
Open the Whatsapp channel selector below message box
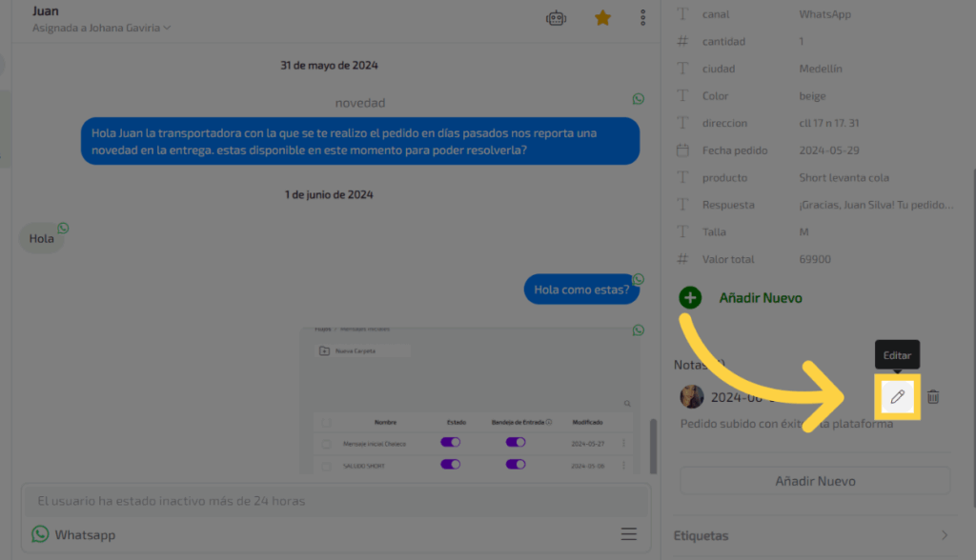click(74, 534)
